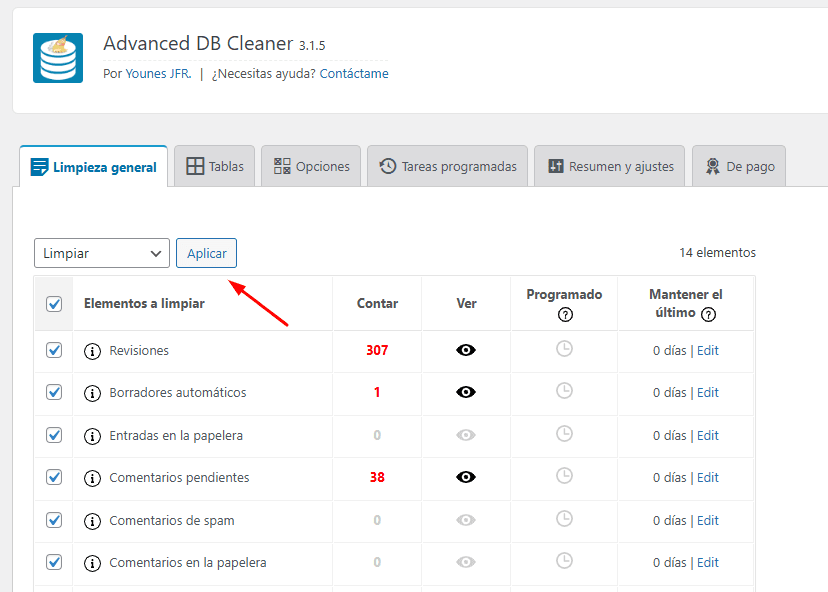Screen dimensions: 828x592
Task: Open the Tareas programadas tab
Action: (447, 166)
